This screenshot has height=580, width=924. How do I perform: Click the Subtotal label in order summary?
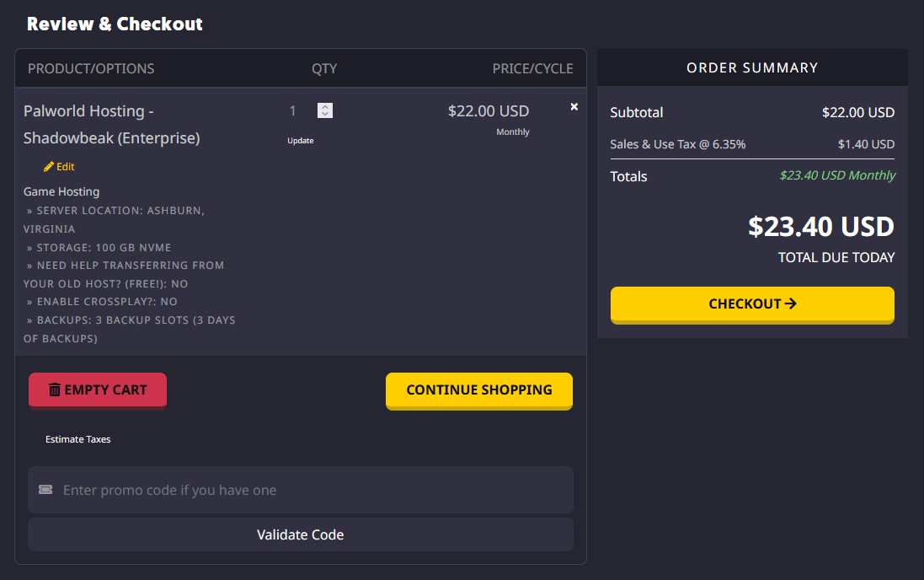click(637, 112)
